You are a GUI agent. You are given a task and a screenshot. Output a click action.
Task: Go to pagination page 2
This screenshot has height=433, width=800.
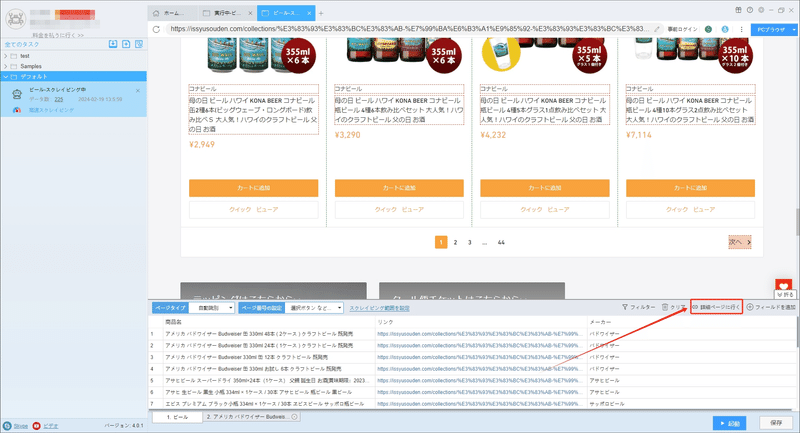[455, 242]
